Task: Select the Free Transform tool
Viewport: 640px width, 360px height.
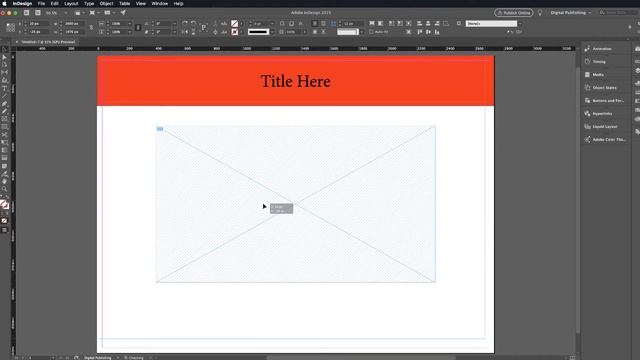Action: (4, 142)
